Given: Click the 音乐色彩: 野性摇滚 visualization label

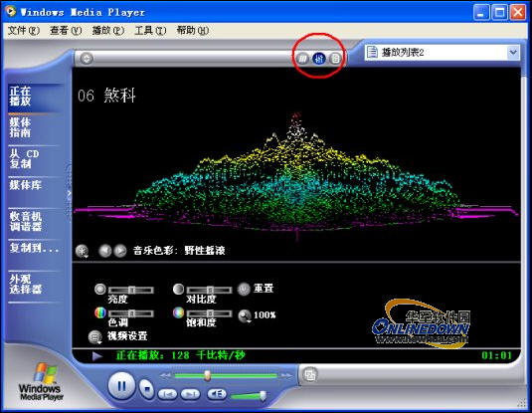Looking at the screenshot, I should (x=179, y=251).
